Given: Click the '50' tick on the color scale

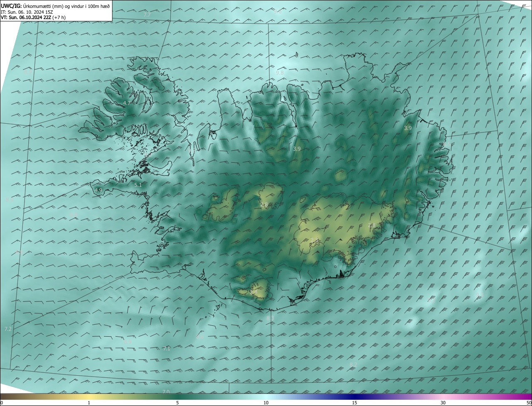Looking at the screenshot, I should click(528, 403).
